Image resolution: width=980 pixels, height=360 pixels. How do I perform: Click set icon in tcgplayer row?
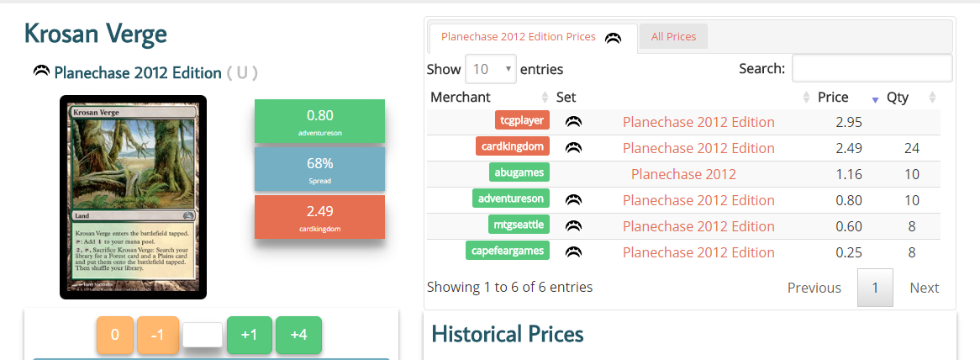tap(573, 121)
